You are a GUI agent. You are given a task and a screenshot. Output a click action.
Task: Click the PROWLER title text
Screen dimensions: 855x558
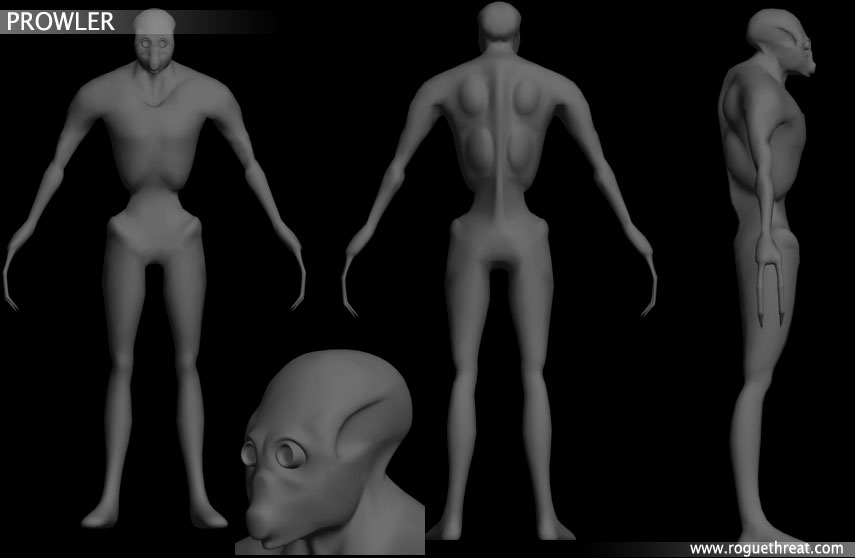click(x=60, y=22)
